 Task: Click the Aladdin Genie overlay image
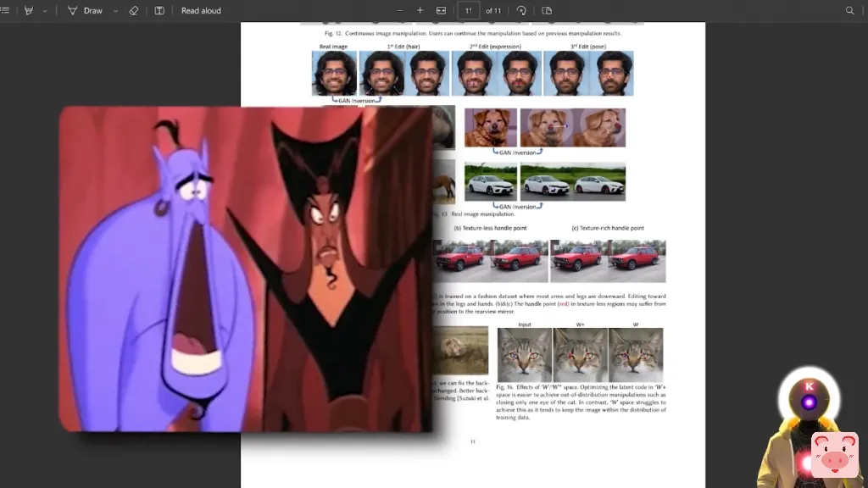tap(245, 269)
